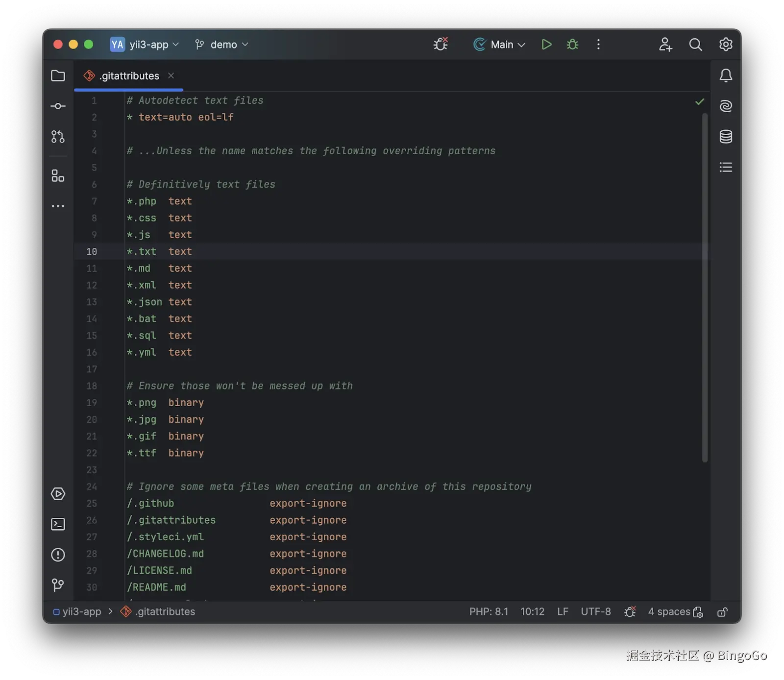
Task: Open the Pull Requests panel
Action: click(x=58, y=137)
